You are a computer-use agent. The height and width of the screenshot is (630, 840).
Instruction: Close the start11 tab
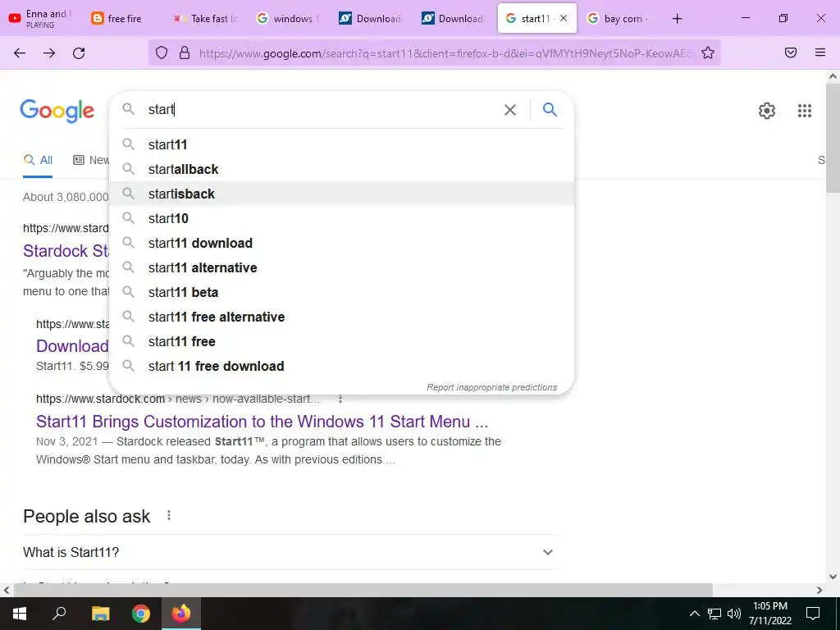(564, 18)
